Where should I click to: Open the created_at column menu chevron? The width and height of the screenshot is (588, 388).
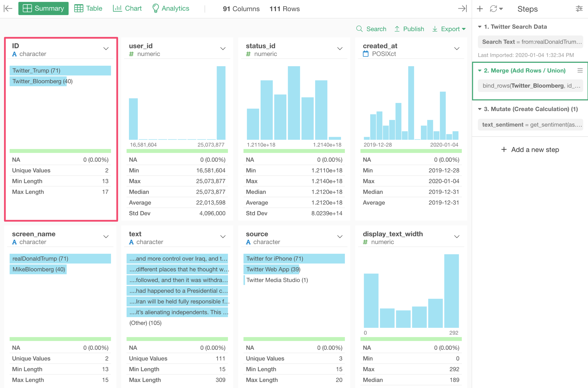pos(457,49)
